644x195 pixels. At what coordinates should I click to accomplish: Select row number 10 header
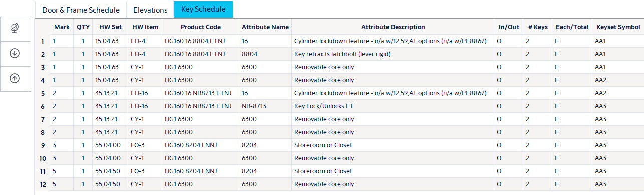pyautogui.click(x=43, y=158)
